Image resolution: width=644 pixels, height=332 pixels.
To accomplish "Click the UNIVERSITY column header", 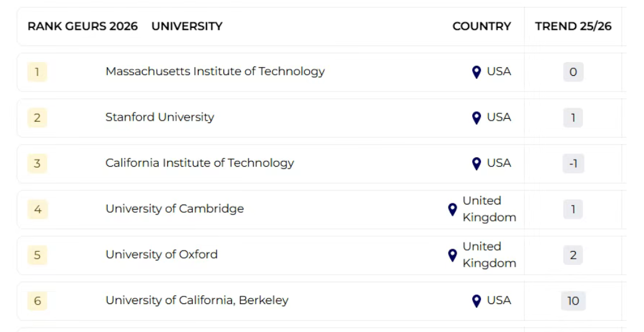I will (x=187, y=26).
